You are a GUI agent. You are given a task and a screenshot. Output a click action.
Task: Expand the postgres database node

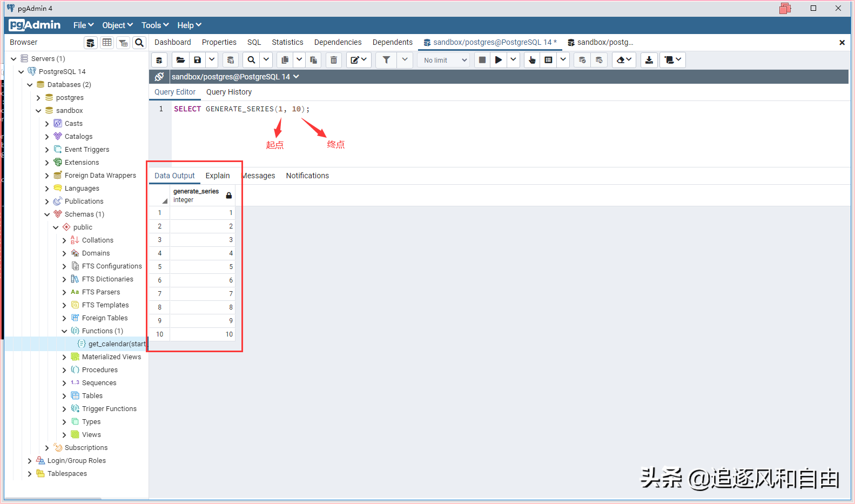click(38, 98)
